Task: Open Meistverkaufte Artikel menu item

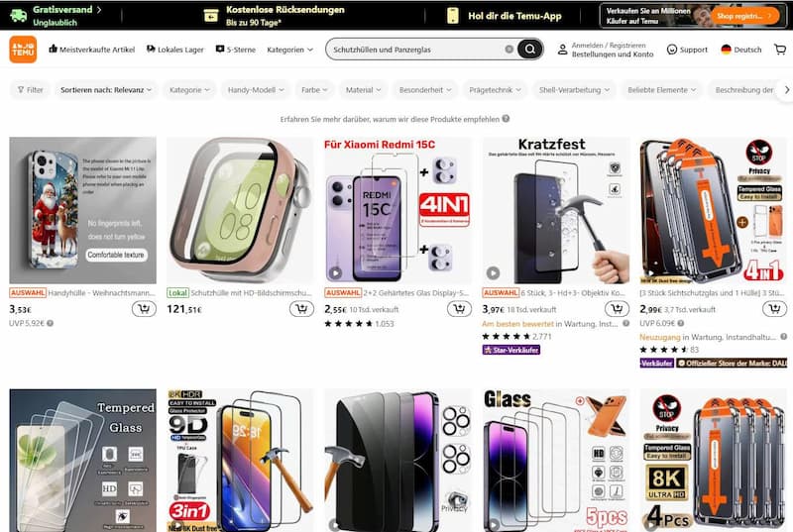Action: click(x=91, y=50)
